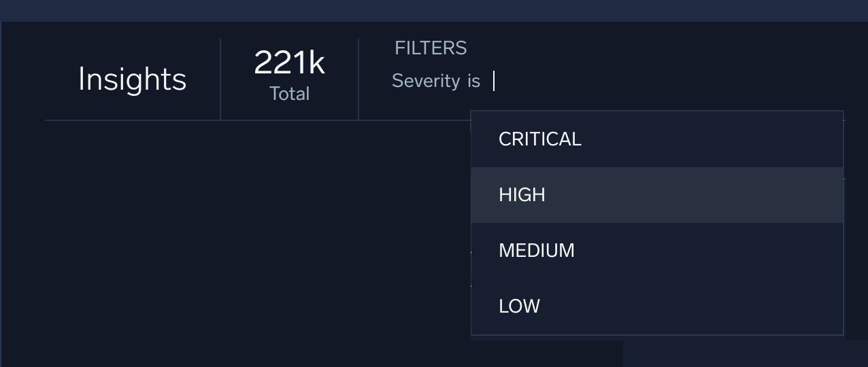
Task: Focus the severity value text cursor
Action: [495, 82]
